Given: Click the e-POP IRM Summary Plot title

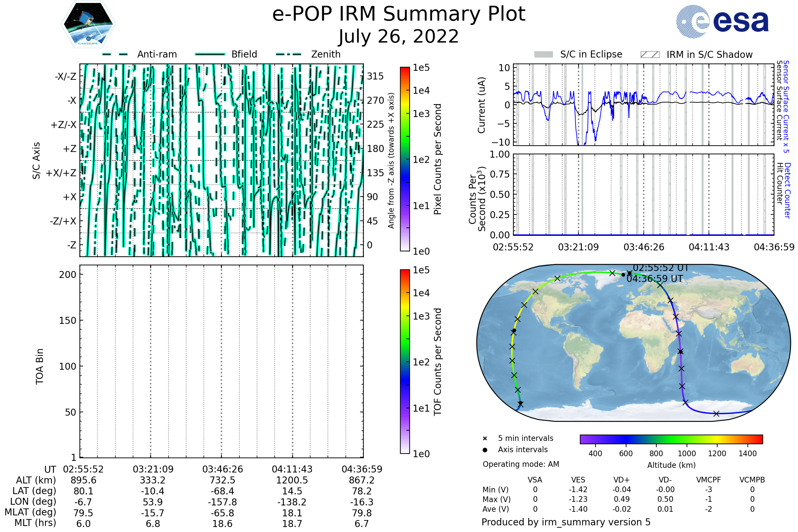Looking at the screenshot, I should coord(399,14).
